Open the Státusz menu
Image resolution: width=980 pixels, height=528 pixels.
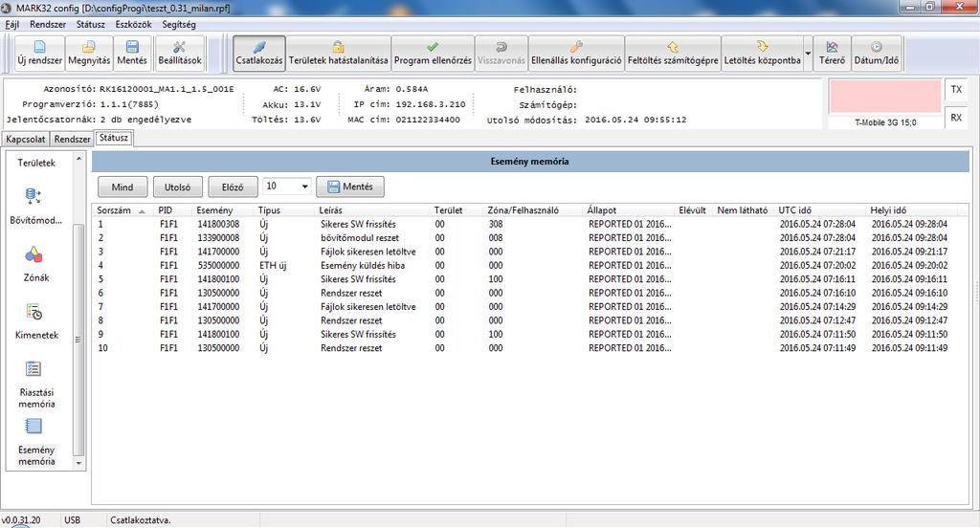[x=91, y=24]
